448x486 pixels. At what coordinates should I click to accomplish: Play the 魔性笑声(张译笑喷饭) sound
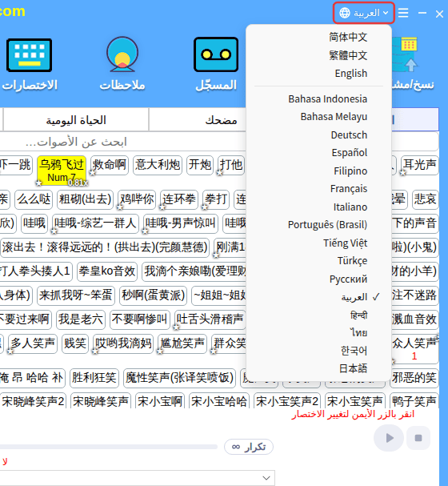click(x=179, y=379)
